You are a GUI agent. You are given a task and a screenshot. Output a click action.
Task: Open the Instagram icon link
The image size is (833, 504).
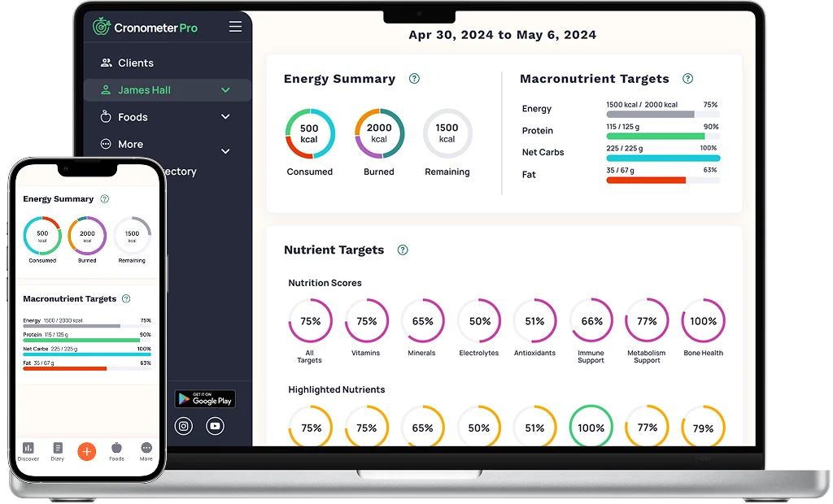tap(184, 426)
